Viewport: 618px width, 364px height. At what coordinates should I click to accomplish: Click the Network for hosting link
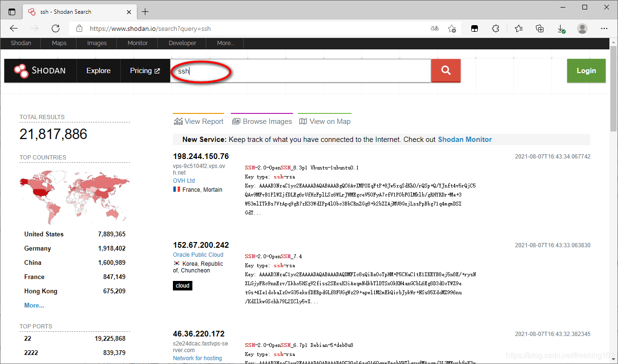coord(198,358)
